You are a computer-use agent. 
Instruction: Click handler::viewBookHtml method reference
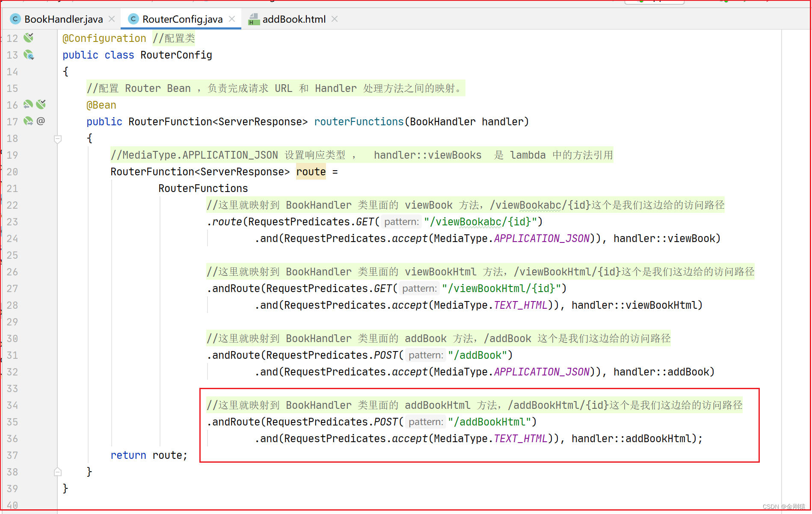(x=634, y=305)
